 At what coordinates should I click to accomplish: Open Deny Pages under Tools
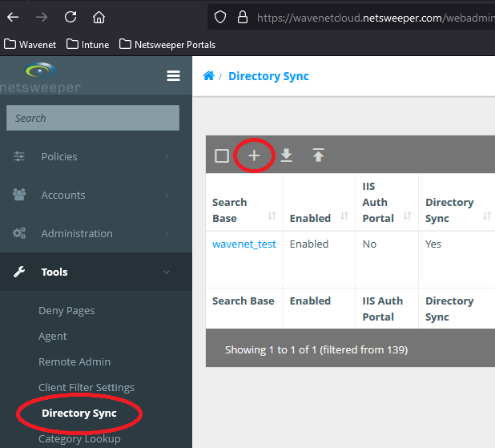[x=66, y=311]
